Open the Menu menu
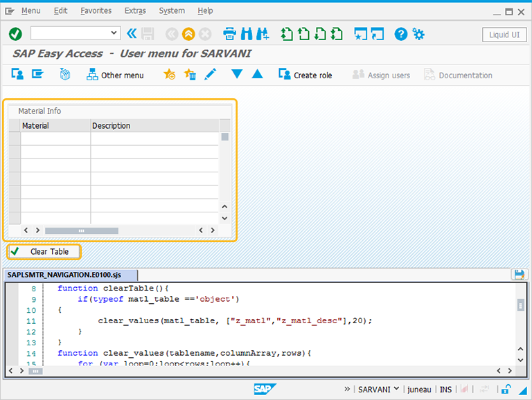 click(31, 11)
